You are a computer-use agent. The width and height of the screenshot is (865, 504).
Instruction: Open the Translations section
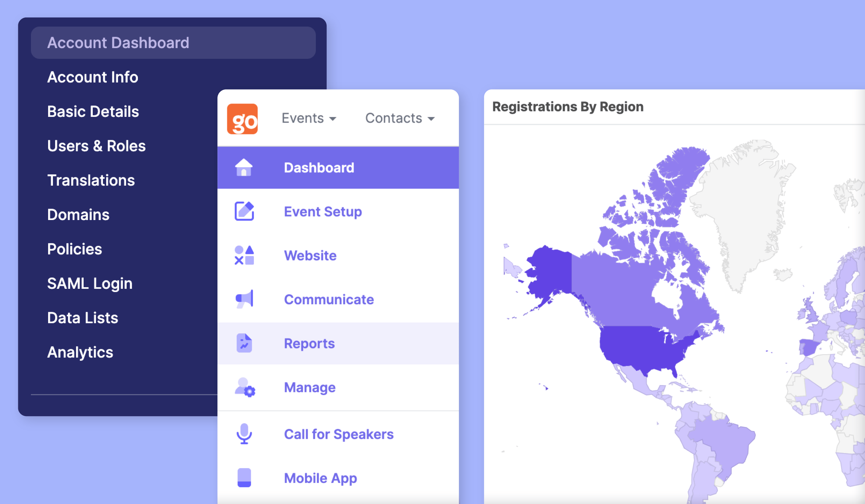coord(91,180)
